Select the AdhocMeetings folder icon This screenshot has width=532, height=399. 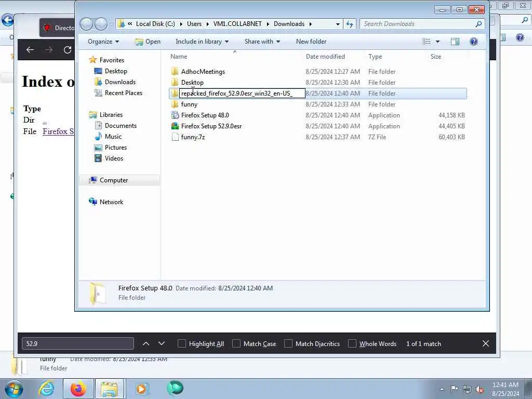[x=175, y=71]
